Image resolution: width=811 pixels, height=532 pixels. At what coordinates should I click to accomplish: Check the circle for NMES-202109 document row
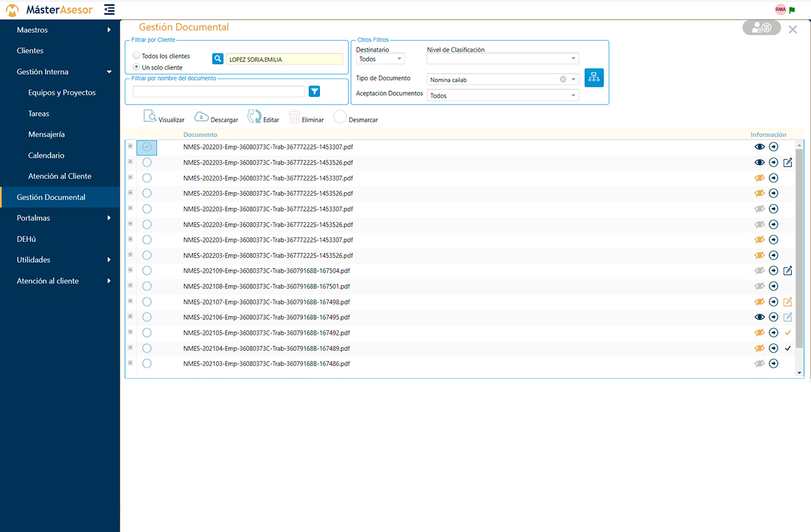(147, 271)
